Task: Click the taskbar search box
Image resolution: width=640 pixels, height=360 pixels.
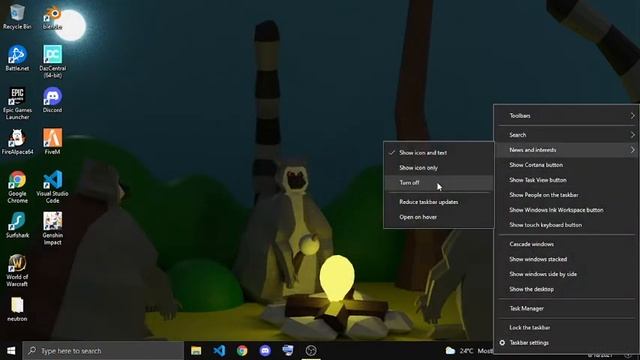Action: click(x=103, y=351)
